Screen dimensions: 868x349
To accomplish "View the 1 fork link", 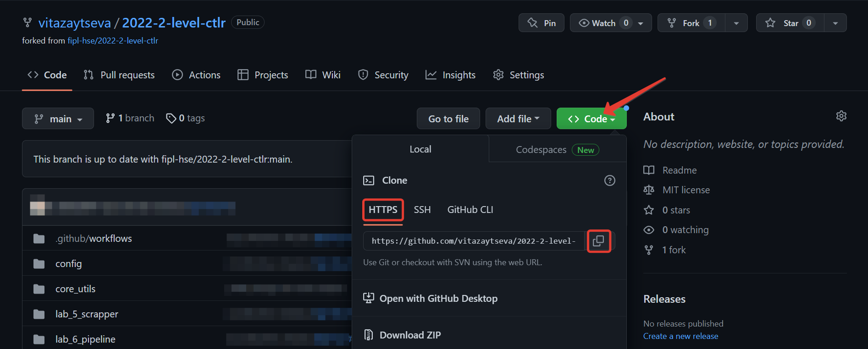I will point(674,250).
